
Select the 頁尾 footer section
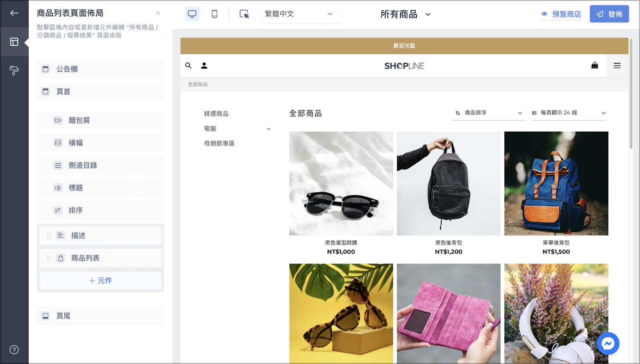pos(100,316)
